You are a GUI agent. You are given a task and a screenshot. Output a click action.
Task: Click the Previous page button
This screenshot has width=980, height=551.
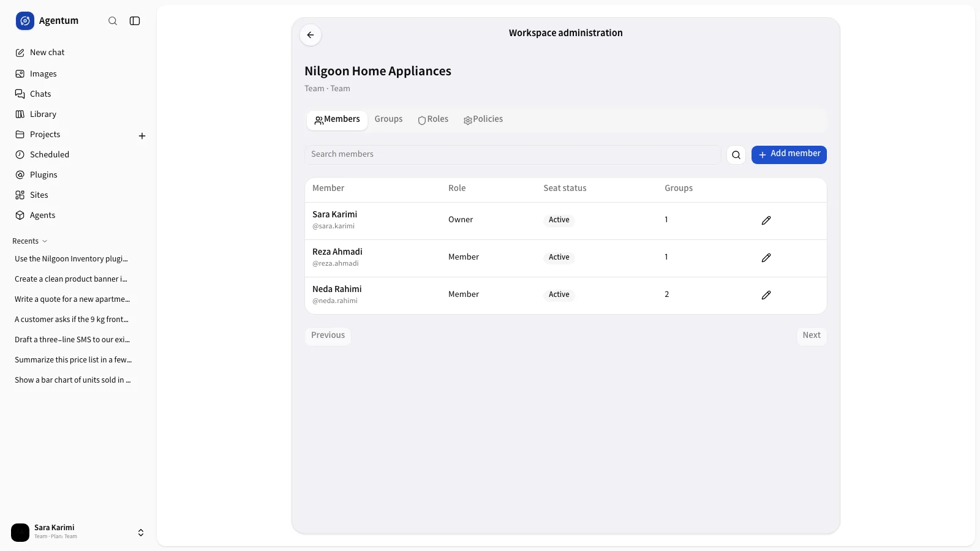[328, 335]
